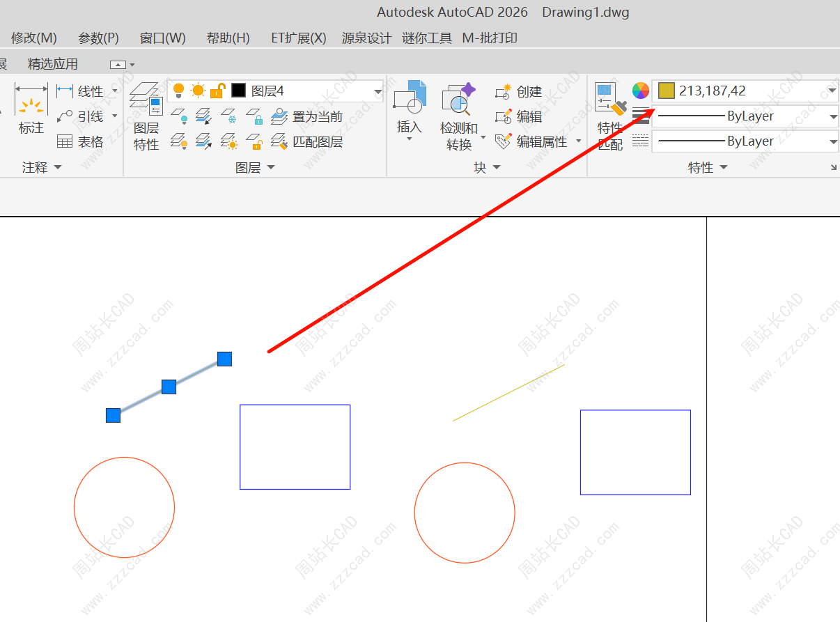Click the rainbow object color wheel icon

point(641,91)
